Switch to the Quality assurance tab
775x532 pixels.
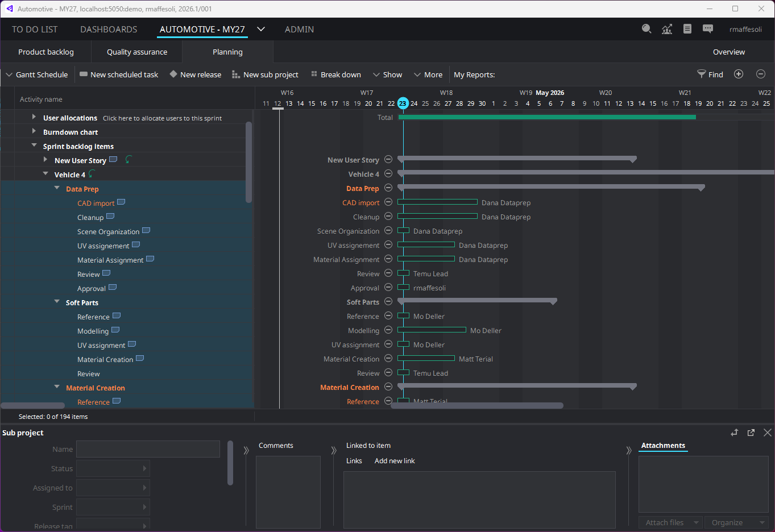click(x=136, y=51)
